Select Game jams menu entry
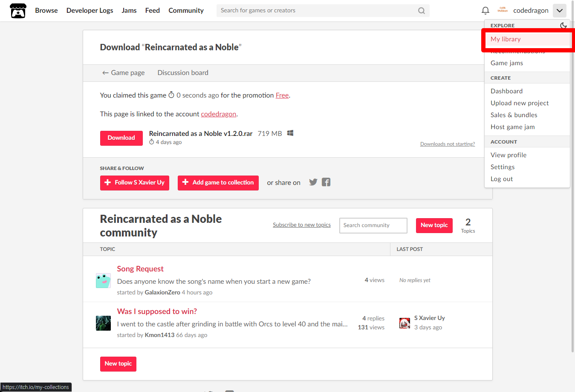The height and width of the screenshot is (392, 575). (527, 63)
